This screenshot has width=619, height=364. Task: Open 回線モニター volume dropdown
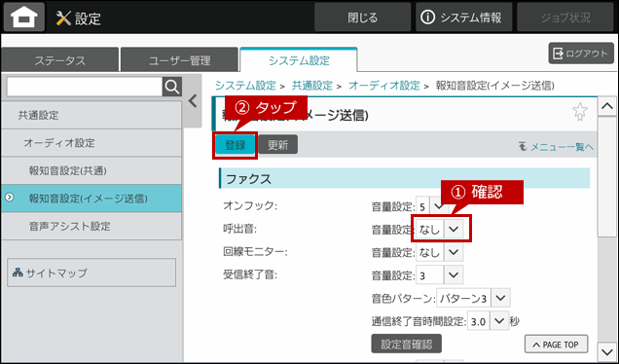440,252
